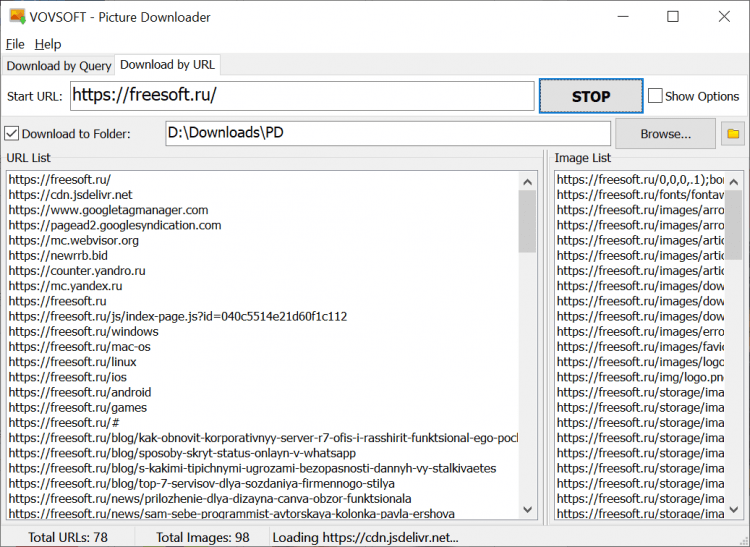Select the freesoft.ru/0,0,0,.1) image entry
The image size is (750, 547).
640,180
